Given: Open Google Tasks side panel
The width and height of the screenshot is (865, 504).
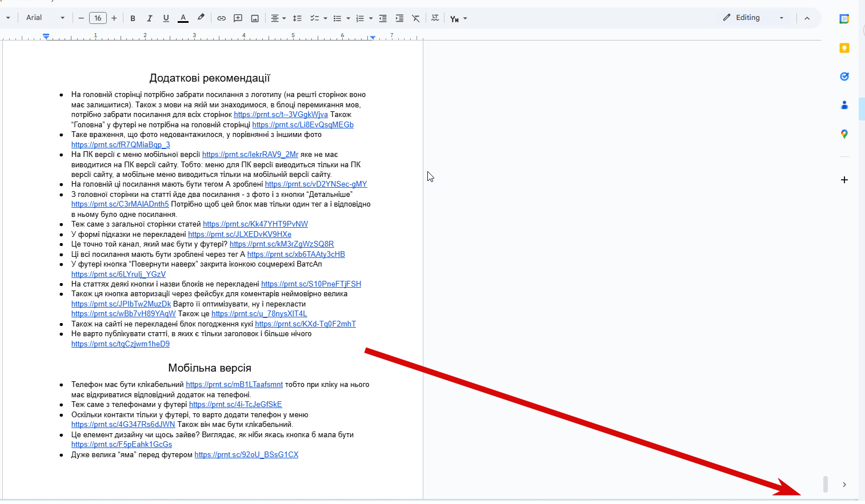Looking at the screenshot, I should 844,76.
